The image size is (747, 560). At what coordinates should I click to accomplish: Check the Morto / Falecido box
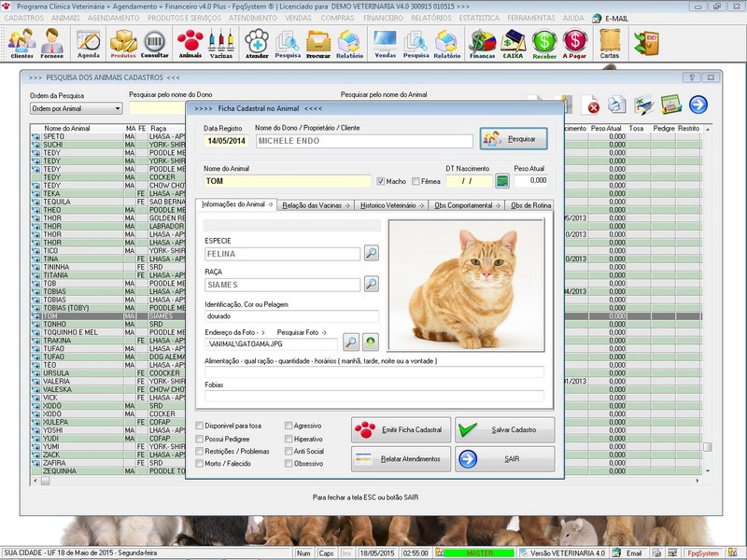(200, 463)
